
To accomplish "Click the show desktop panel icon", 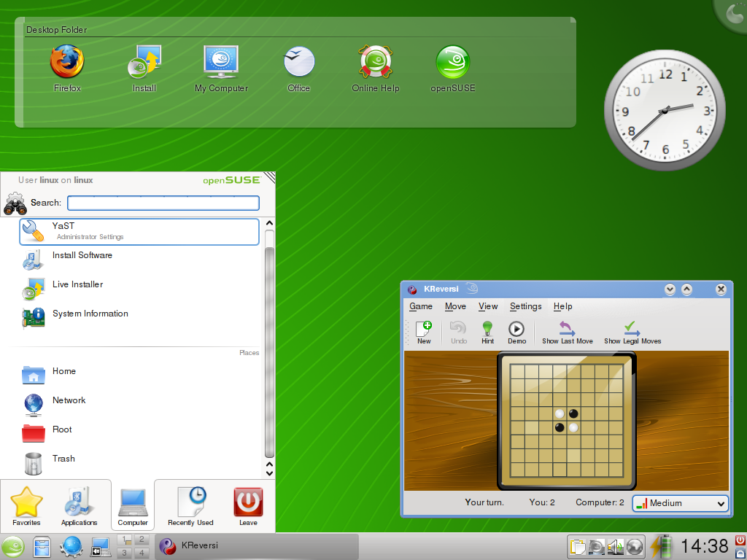I will point(101,547).
